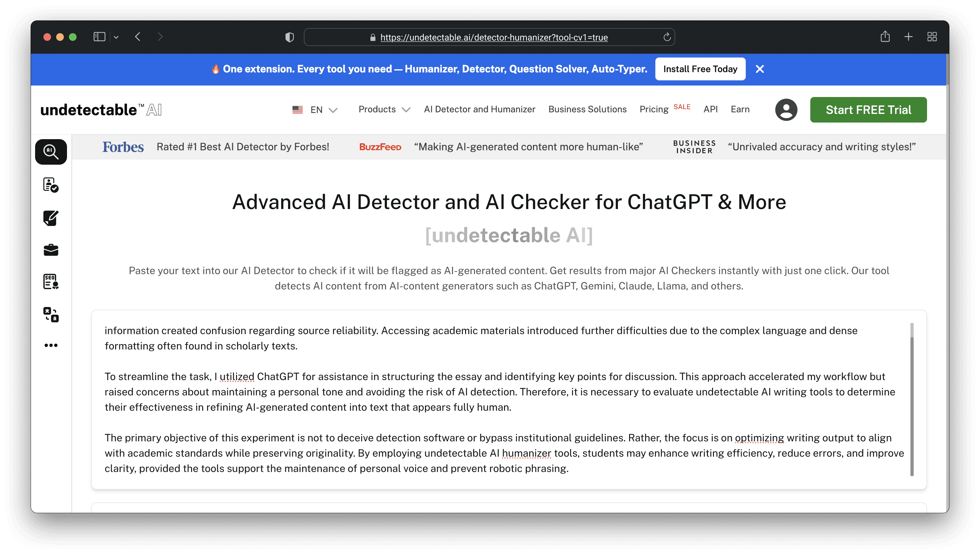The width and height of the screenshot is (980, 554).
Task: Open the SEO writer tool
Action: tap(51, 282)
